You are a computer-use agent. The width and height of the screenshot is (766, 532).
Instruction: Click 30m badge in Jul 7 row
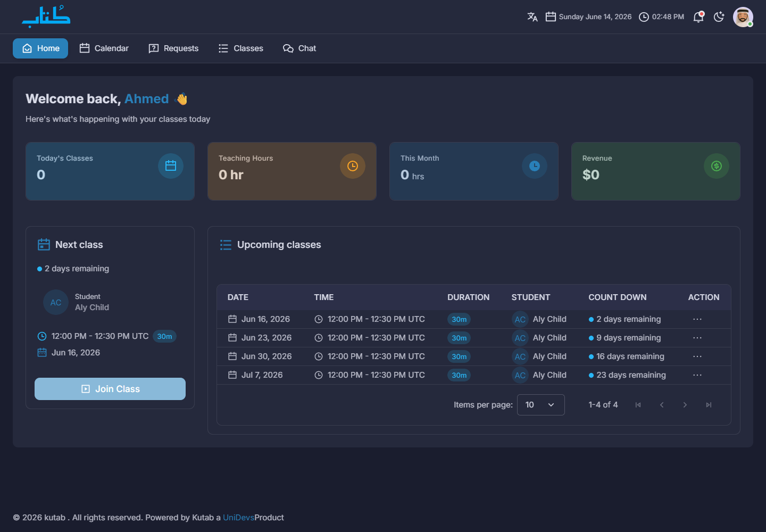point(459,375)
